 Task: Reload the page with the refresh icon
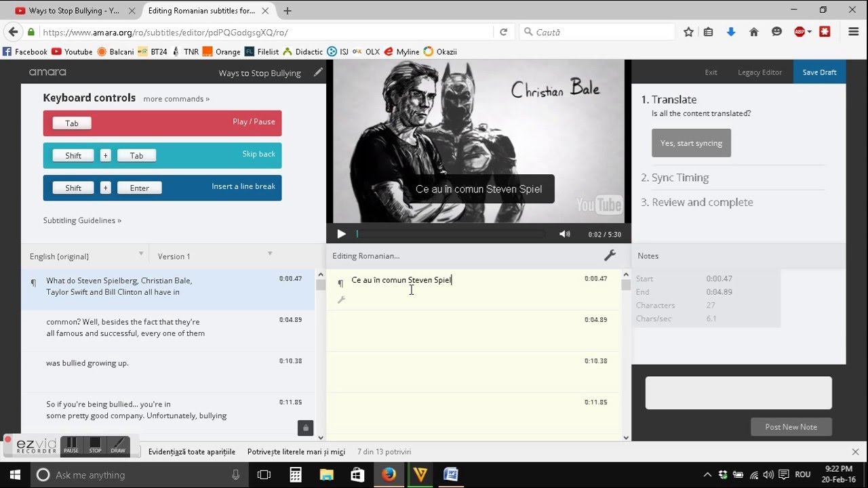(503, 32)
